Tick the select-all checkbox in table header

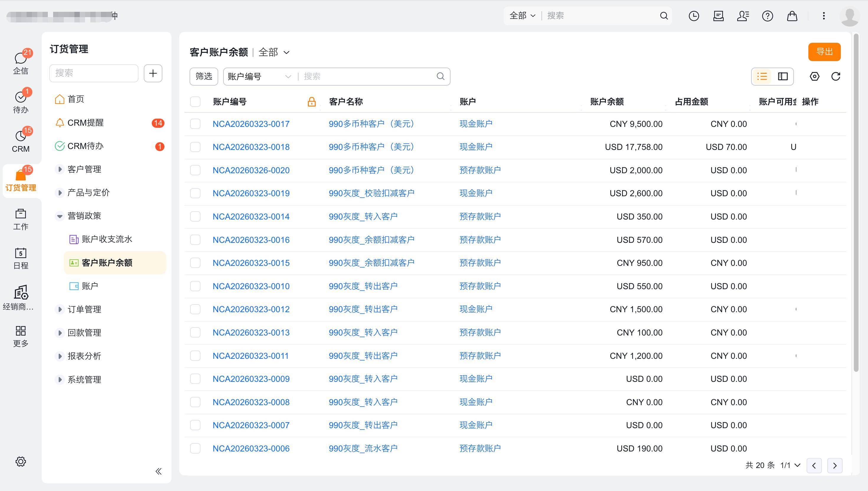pyautogui.click(x=195, y=102)
